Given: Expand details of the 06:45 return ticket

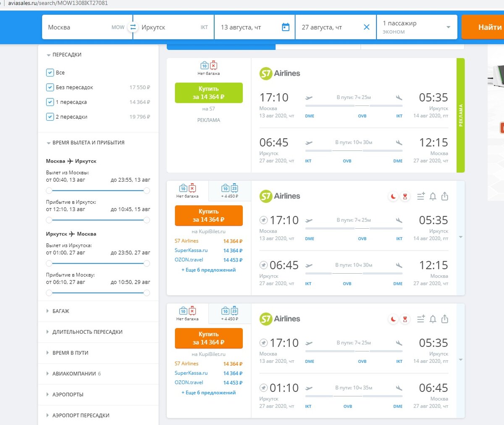Looking at the screenshot, I should [x=461, y=238].
